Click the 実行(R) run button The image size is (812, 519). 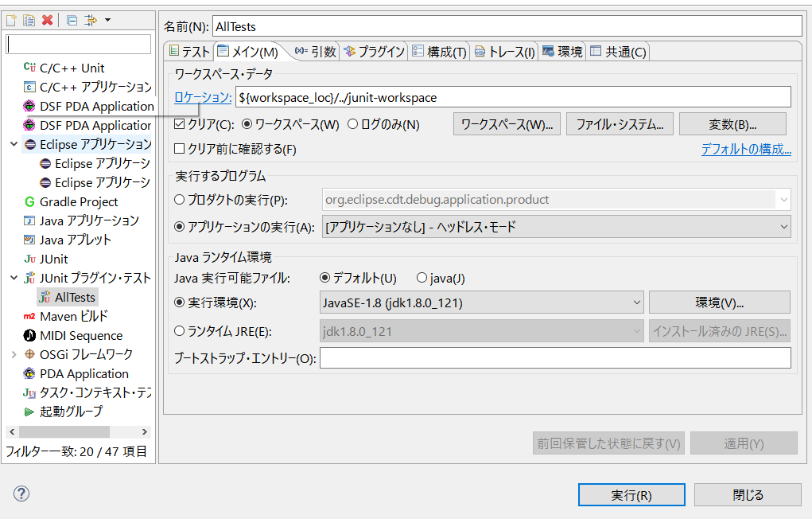point(631,495)
